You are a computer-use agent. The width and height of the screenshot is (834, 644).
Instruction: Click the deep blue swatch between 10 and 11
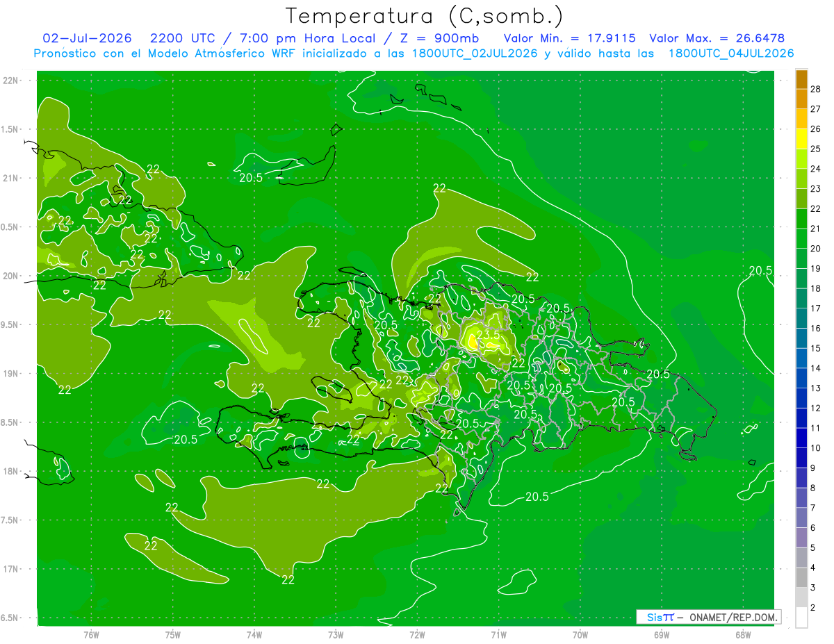pyautogui.click(x=802, y=438)
